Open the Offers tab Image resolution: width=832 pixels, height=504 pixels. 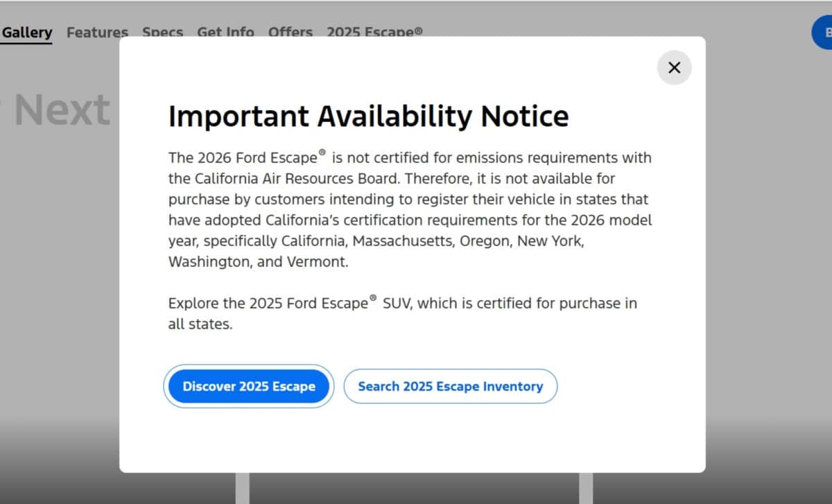click(x=290, y=32)
